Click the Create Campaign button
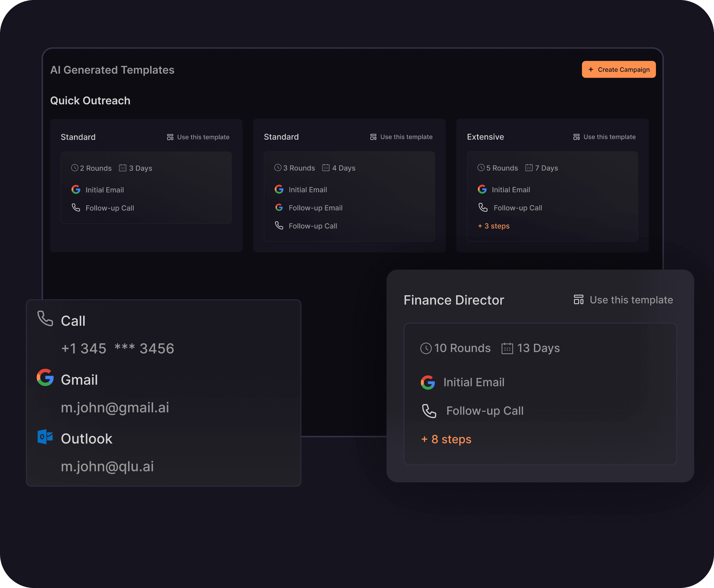This screenshot has height=588, width=714. coord(618,69)
